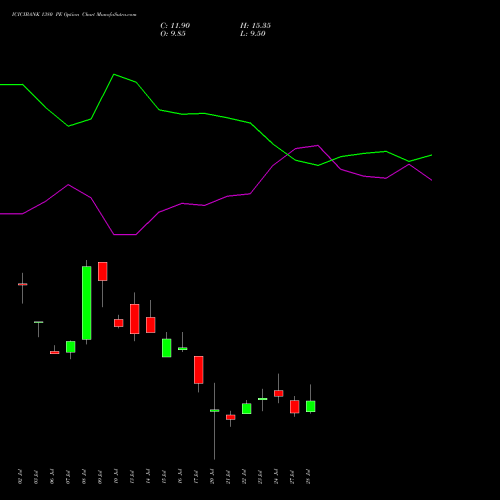Click the close value C: 11.90

[x=175, y=26]
